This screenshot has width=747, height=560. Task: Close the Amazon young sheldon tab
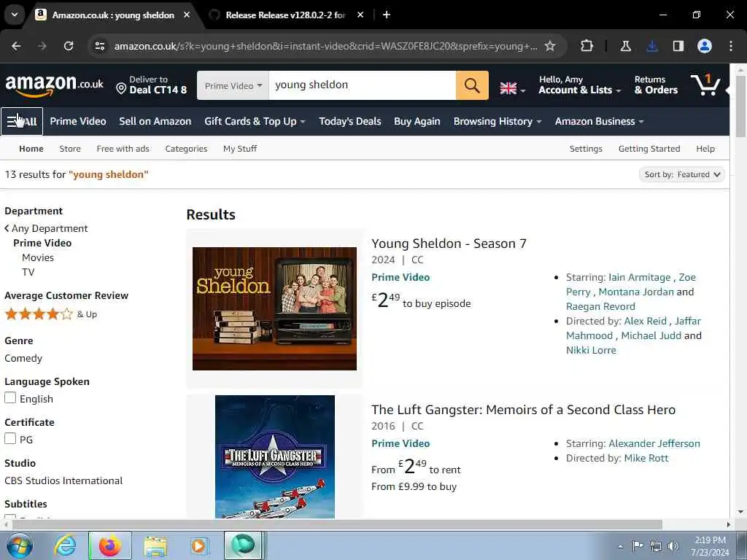click(187, 15)
